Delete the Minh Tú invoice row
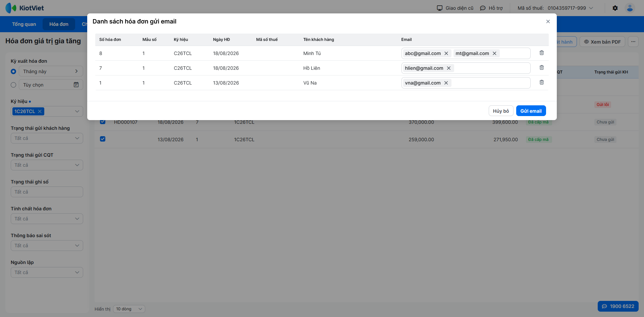 tap(542, 53)
